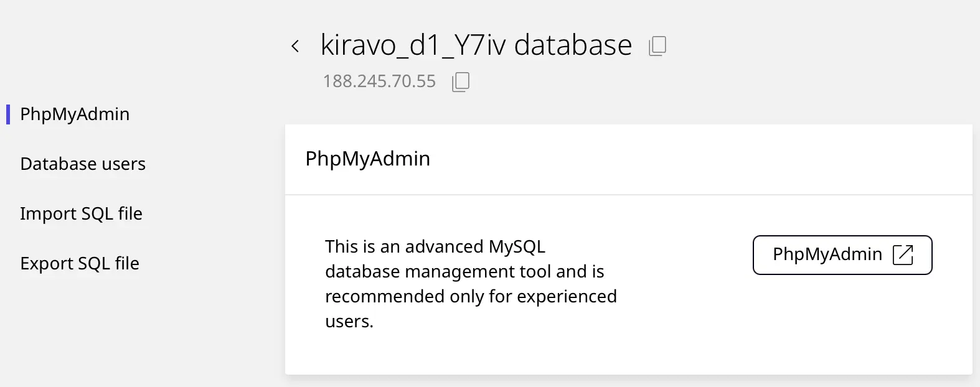The width and height of the screenshot is (980, 387).
Task: Click the IP address text 188.245.70.55
Action: (x=379, y=82)
